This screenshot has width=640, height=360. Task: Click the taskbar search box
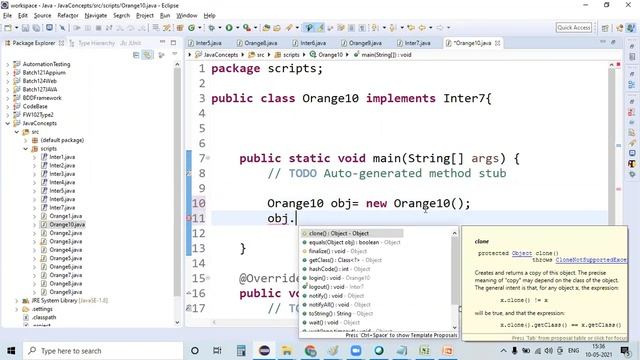point(103,351)
